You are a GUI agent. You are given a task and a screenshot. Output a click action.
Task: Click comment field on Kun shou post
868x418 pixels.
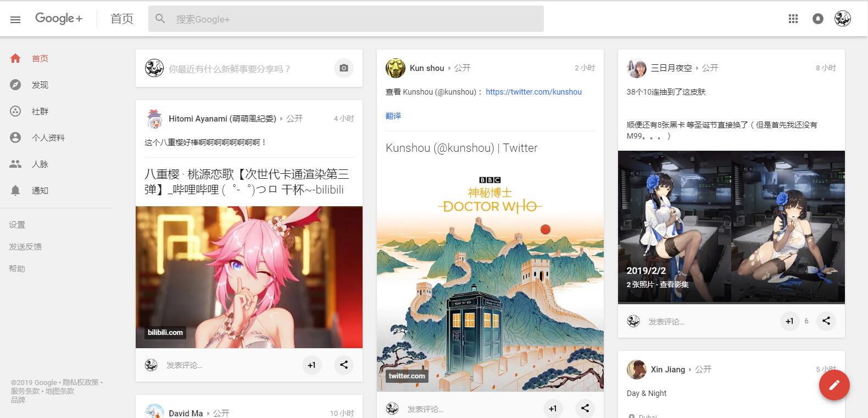pos(425,409)
